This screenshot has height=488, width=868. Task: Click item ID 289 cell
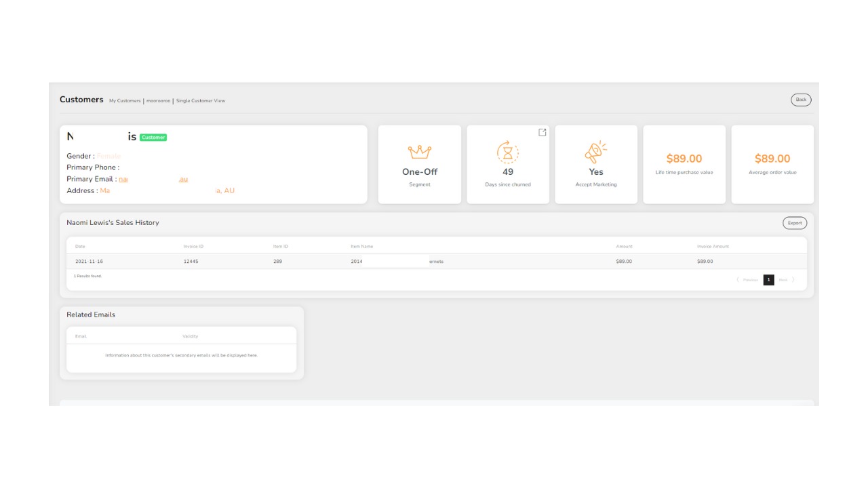tap(277, 262)
